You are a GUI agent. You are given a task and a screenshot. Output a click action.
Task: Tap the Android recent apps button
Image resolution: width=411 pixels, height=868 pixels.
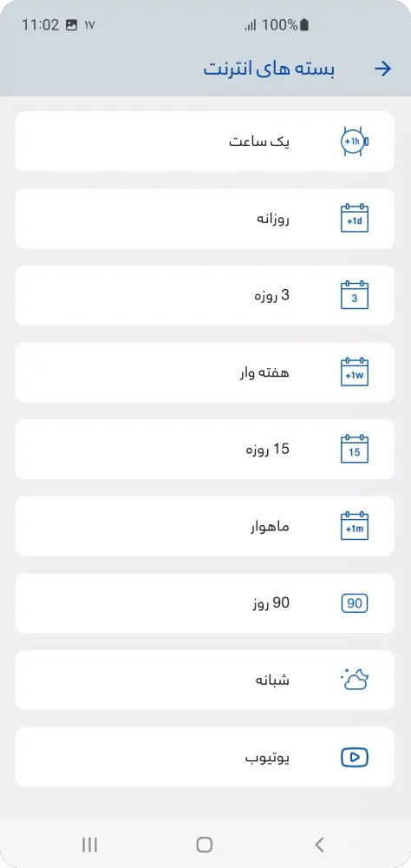pos(89,845)
